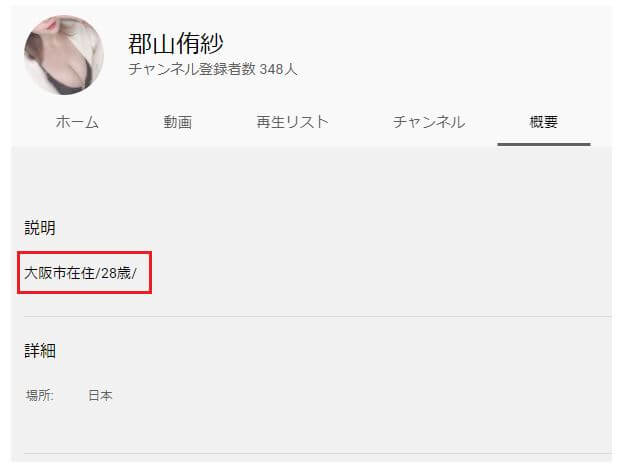Switch to the 動画 tab

(178, 122)
